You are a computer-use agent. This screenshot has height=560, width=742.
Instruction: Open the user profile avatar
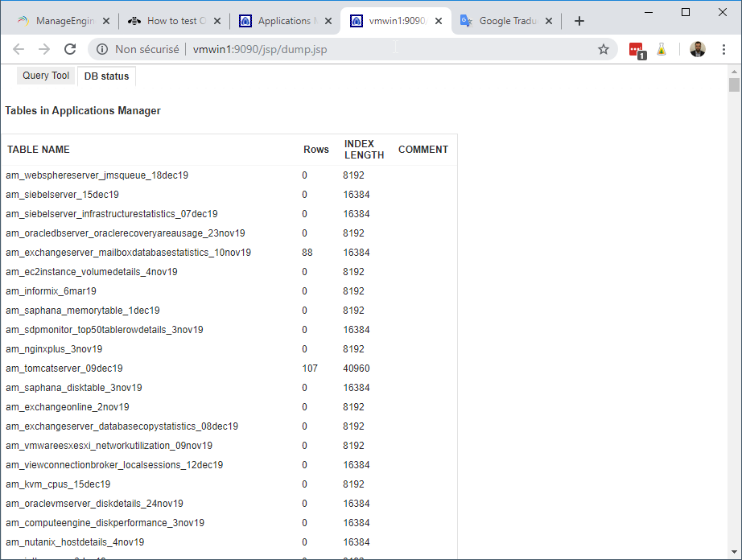pyautogui.click(x=698, y=49)
